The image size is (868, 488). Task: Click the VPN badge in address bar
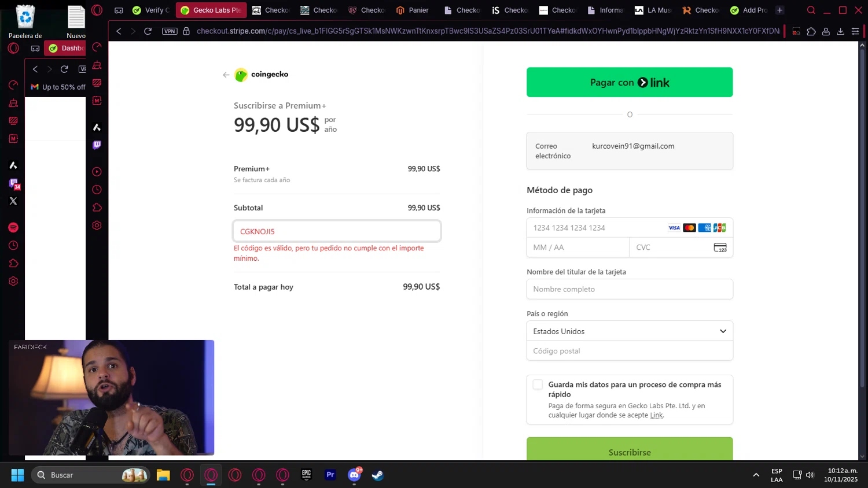(x=170, y=31)
